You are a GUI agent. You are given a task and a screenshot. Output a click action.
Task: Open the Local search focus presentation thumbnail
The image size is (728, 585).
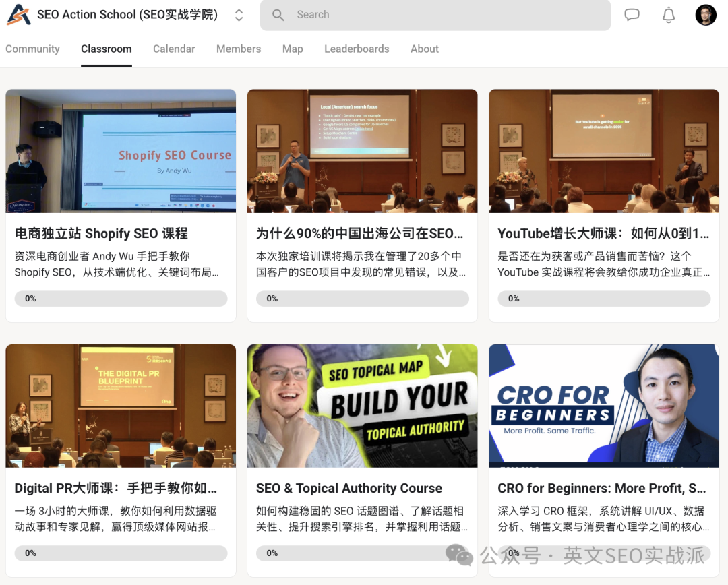[x=362, y=151]
